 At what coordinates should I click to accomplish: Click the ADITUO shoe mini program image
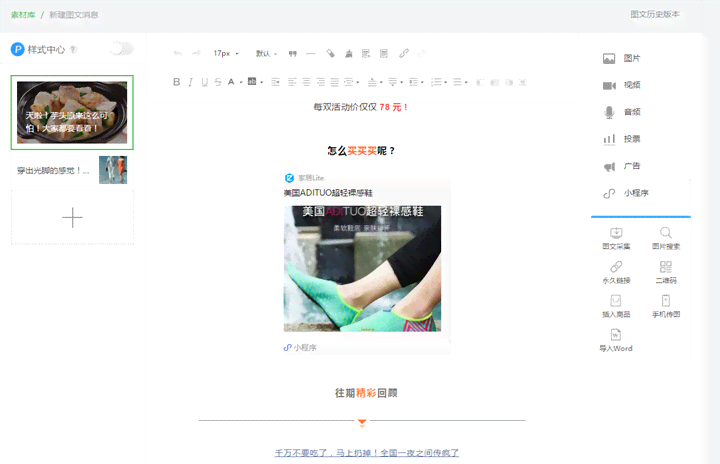coord(362,269)
